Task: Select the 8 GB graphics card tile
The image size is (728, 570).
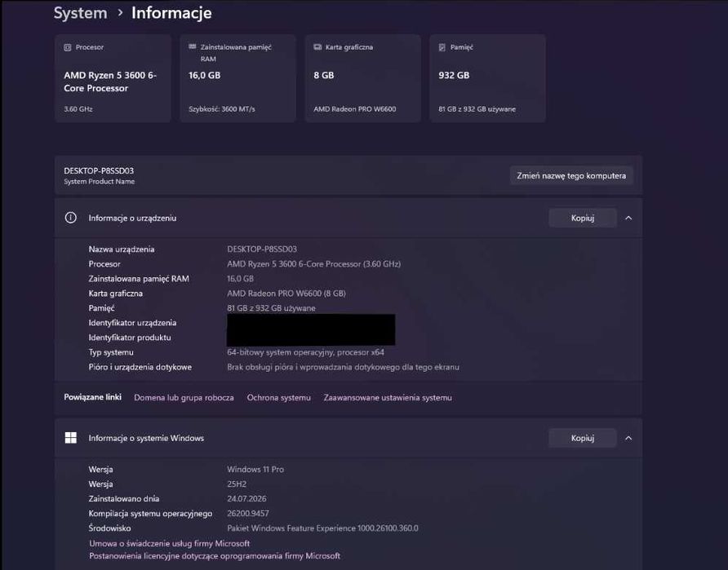Action: tap(362, 78)
